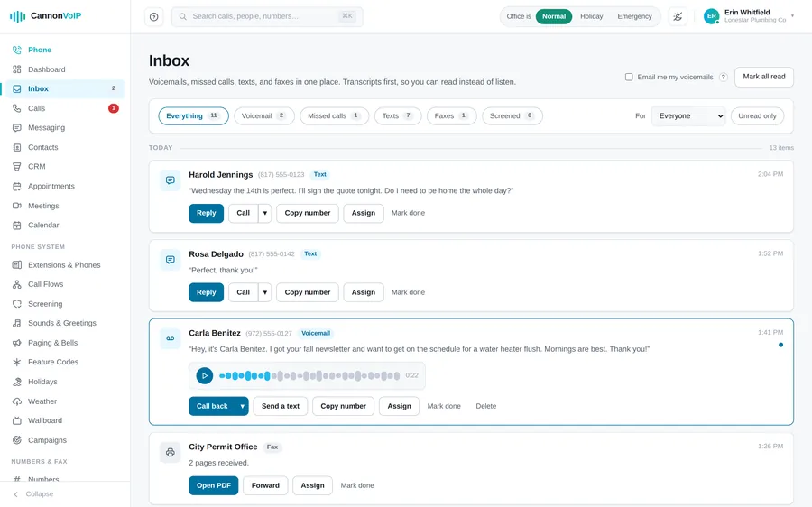Image resolution: width=812 pixels, height=507 pixels.
Task: Open Wallboard in the sidebar
Action: pos(65,420)
